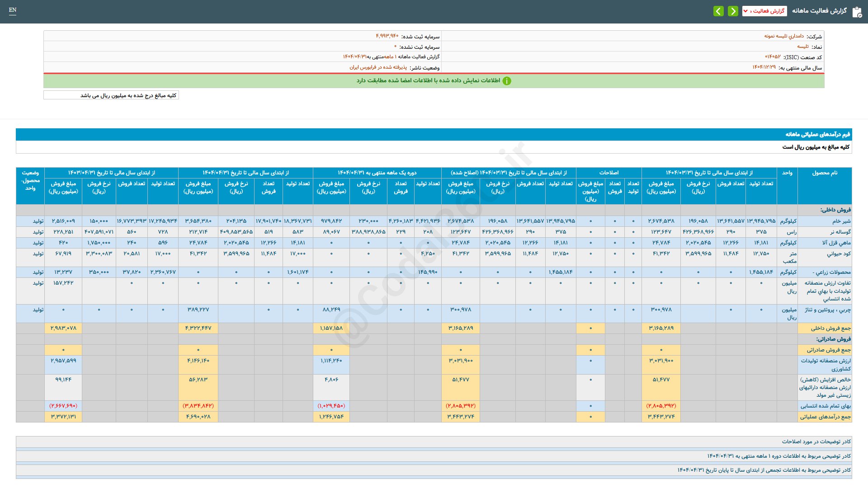Click the ارزش منصفانه تولیدات کشاورزی row label
868x488 pixels.
click(826, 365)
